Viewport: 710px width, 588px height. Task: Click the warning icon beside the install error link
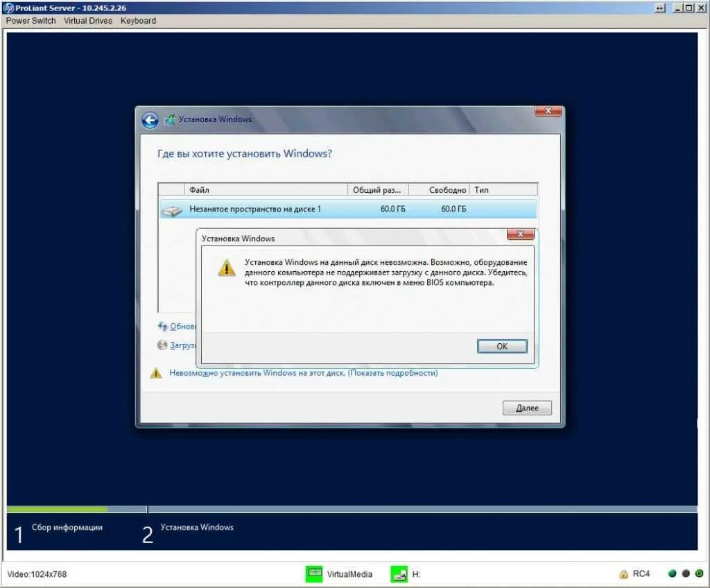pos(156,373)
